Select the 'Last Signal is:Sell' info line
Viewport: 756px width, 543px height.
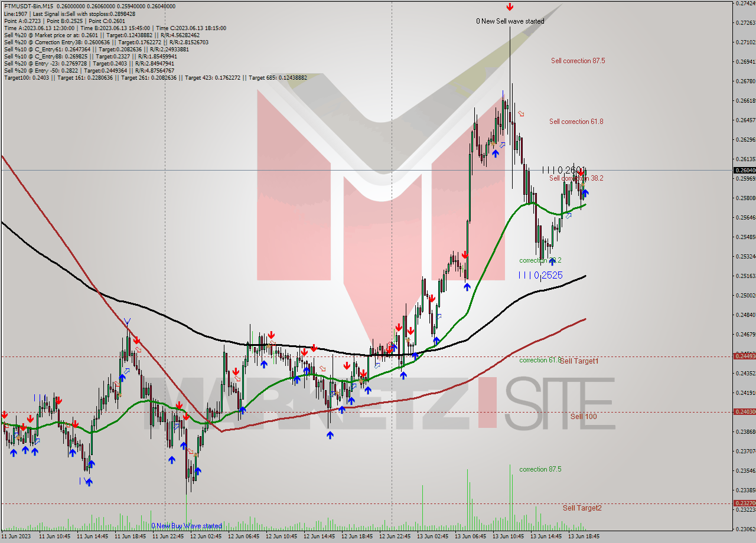point(69,14)
